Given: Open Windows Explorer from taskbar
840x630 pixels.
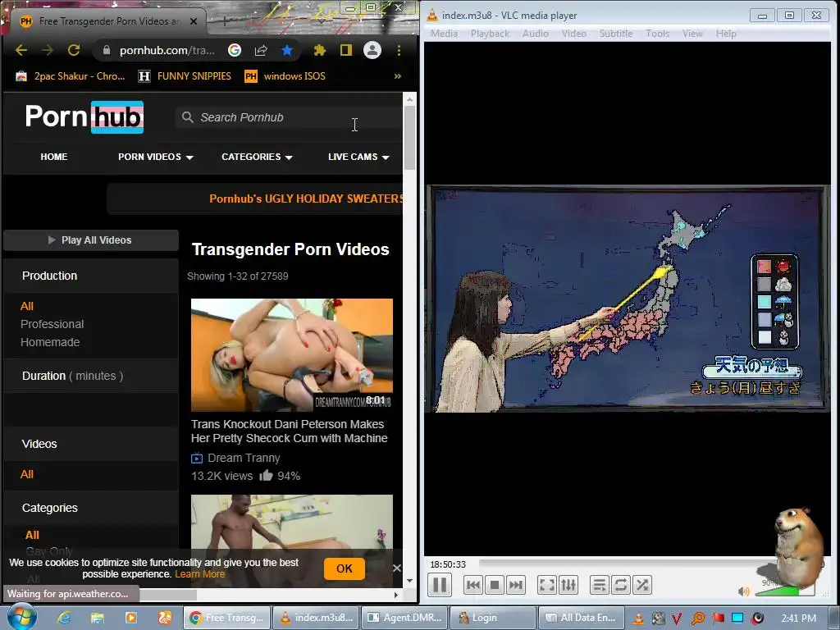Looking at the screenshot, I should pyautogui.click(x=98, y=618).
